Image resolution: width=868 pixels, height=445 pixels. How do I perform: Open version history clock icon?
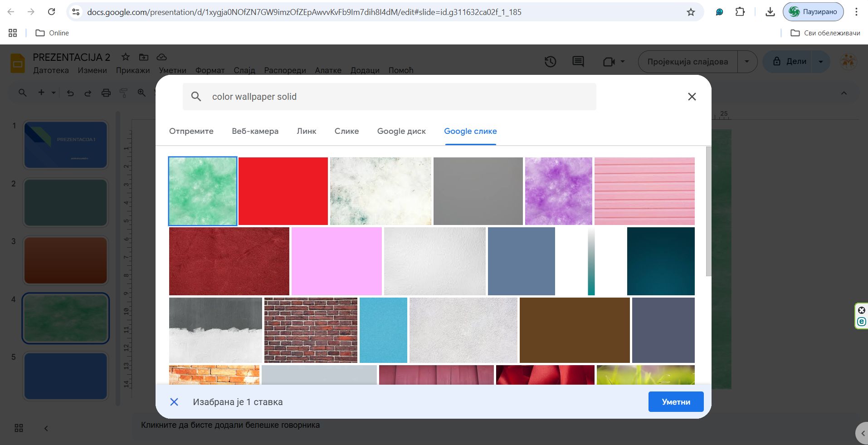[x=550, y=62]
